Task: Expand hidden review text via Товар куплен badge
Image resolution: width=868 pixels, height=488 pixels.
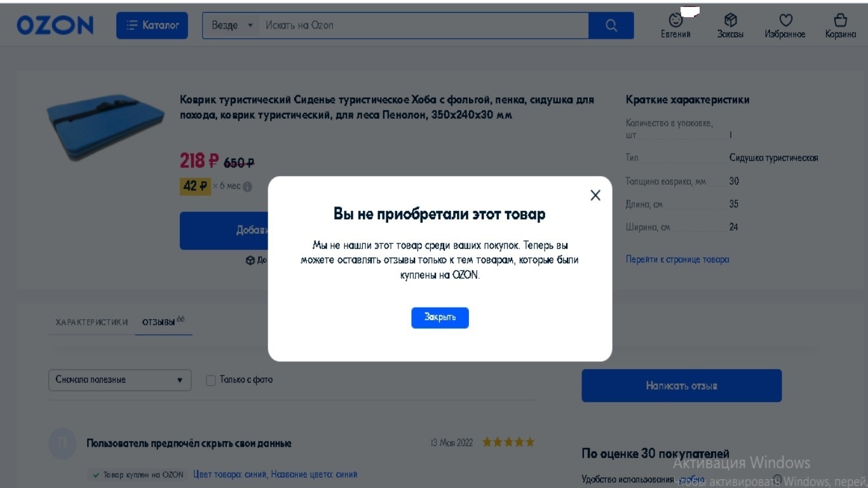Action: [x=138, y=474]
